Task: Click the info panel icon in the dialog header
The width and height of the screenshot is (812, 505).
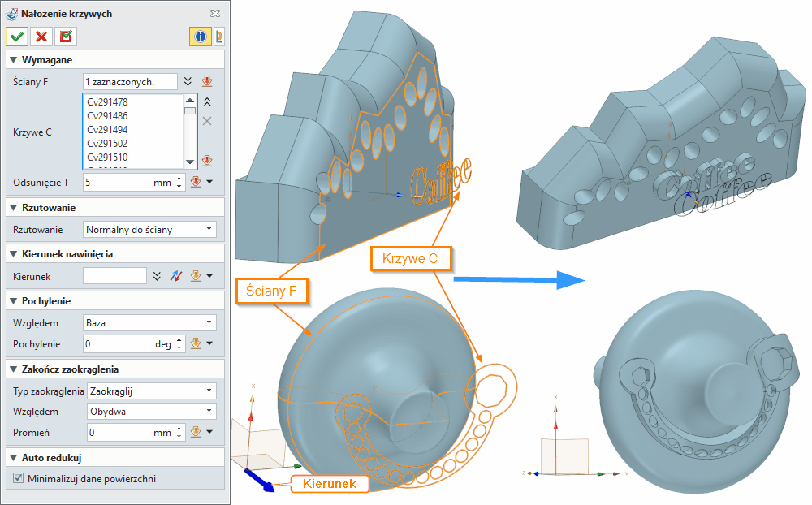Action: pos(201,36)
